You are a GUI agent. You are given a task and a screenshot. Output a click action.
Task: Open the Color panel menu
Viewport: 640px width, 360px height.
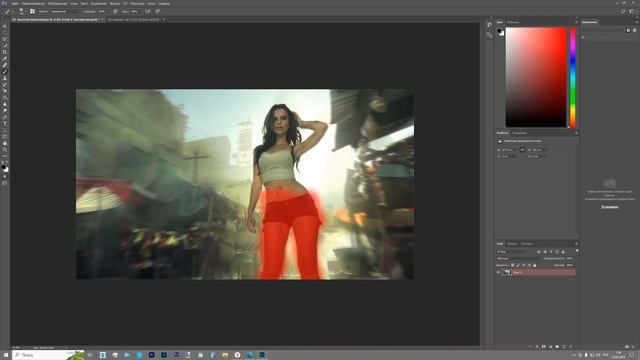click(x=576, y=22)
